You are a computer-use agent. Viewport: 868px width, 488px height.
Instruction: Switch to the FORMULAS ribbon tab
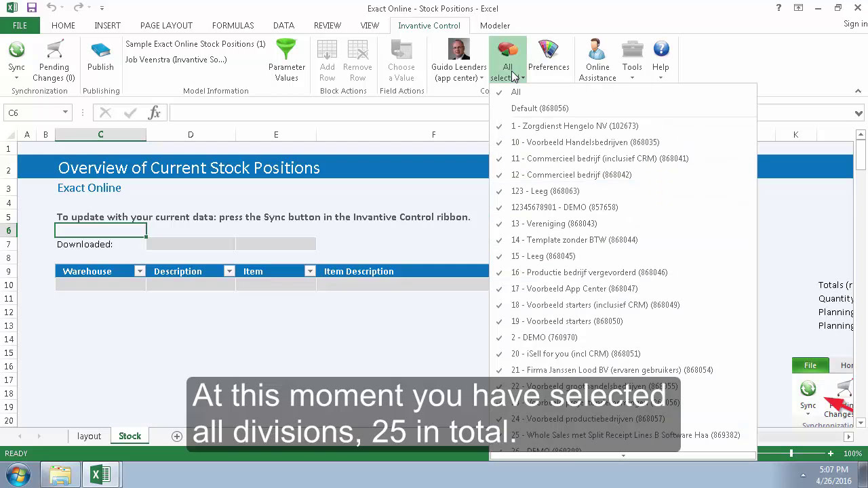tap(233, 26)
